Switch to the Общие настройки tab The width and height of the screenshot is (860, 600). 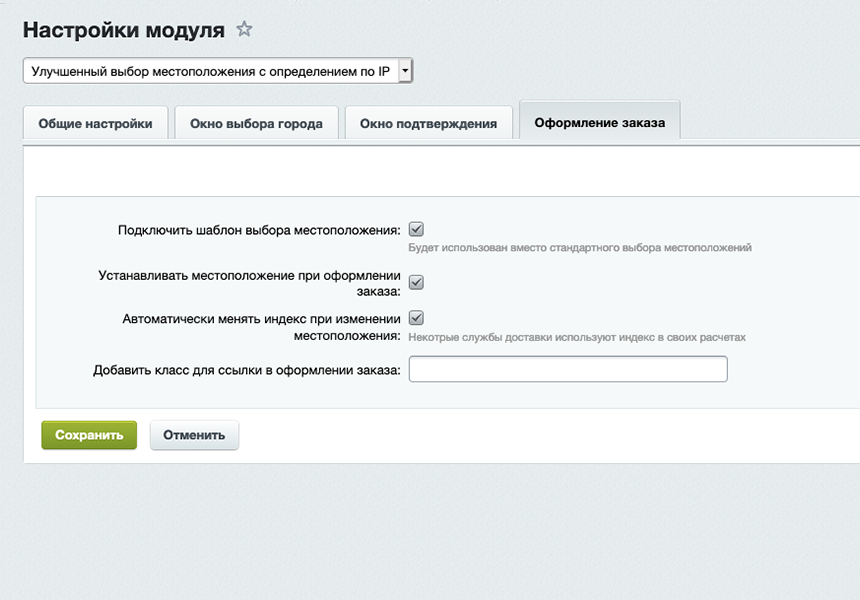point(95,122)
